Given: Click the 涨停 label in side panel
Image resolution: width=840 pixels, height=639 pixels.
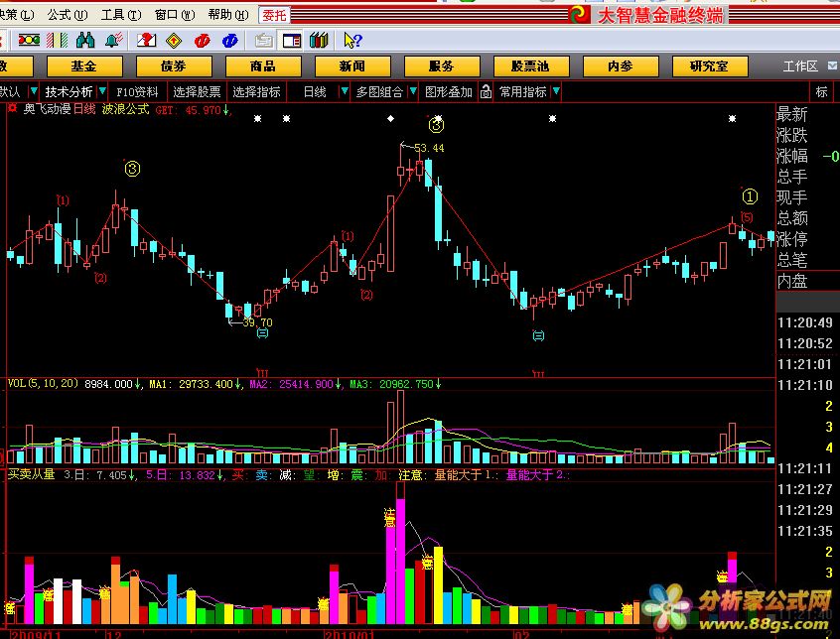Looking at the screenshot, I should pos(791,239).
